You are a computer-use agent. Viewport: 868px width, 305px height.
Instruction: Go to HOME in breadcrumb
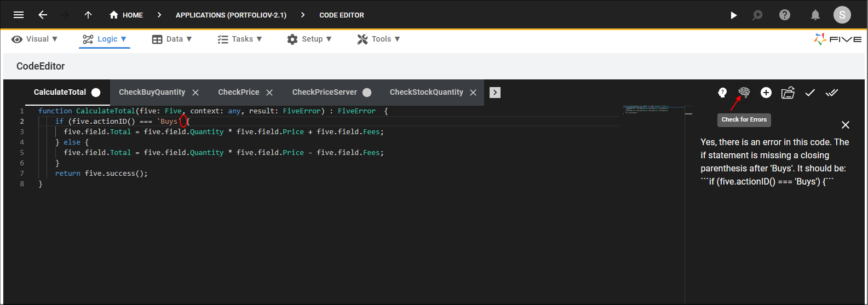[x=126, y=15]
